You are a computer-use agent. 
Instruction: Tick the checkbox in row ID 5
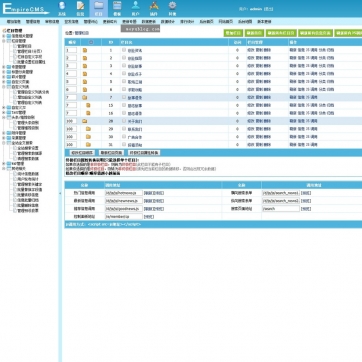124,81
